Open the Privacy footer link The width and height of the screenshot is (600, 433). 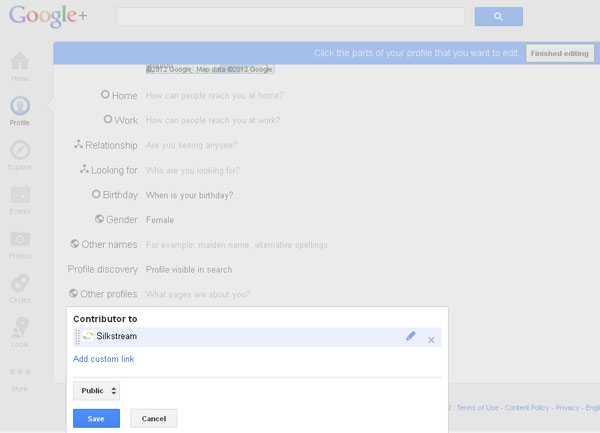click(567, 408)
